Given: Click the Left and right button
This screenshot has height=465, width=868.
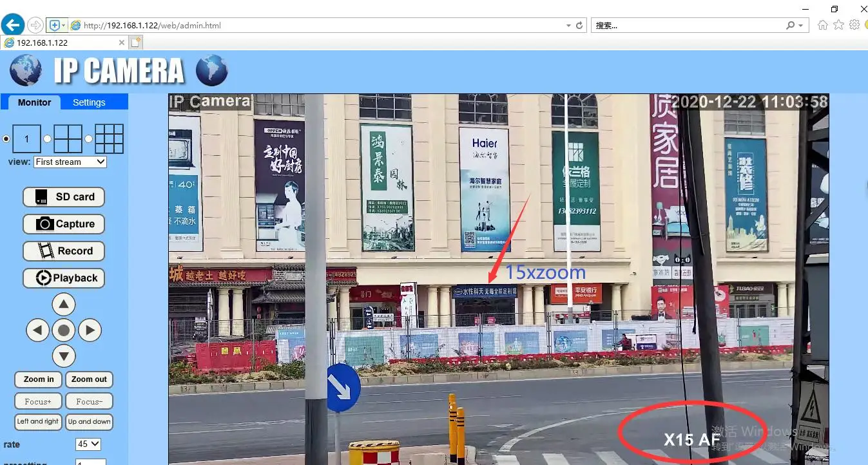Looking at the screenshot, I should click(x=39, y=422).
